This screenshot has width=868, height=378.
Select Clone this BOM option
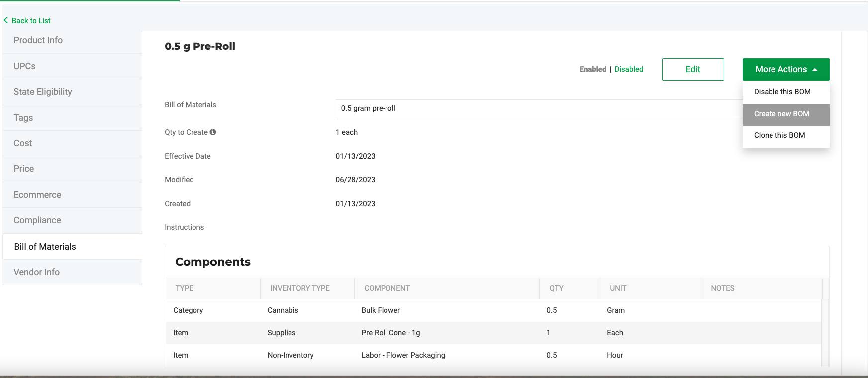tap(786, 135)
